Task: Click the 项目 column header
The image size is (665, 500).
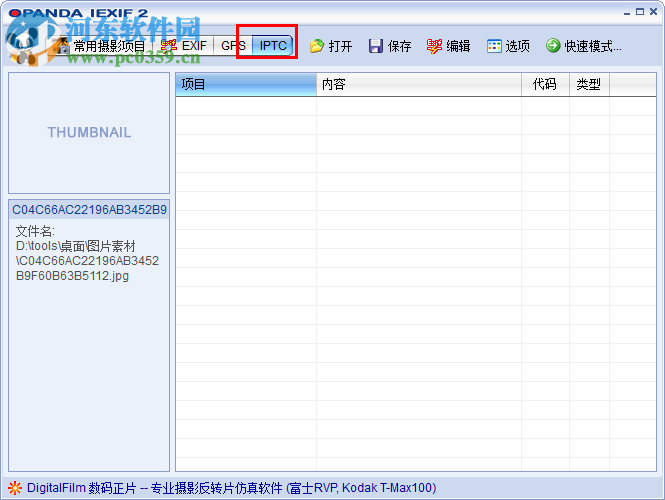Action: 246,84
